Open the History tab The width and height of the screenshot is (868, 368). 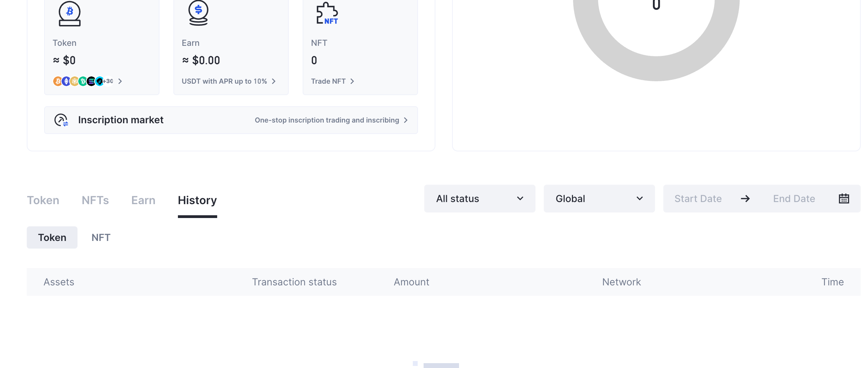coord(197,200)
